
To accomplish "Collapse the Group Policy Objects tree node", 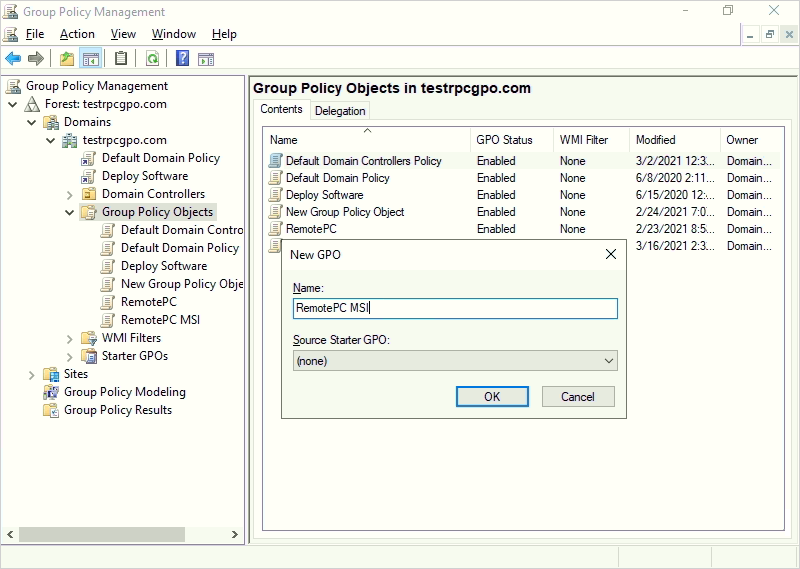I will tap(70, 212).
